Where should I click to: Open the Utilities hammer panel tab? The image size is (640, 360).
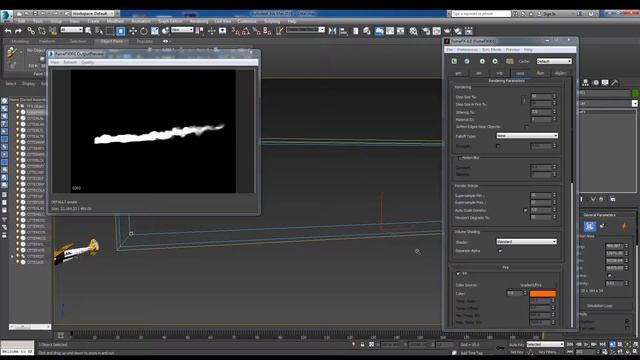pos(615,82)
